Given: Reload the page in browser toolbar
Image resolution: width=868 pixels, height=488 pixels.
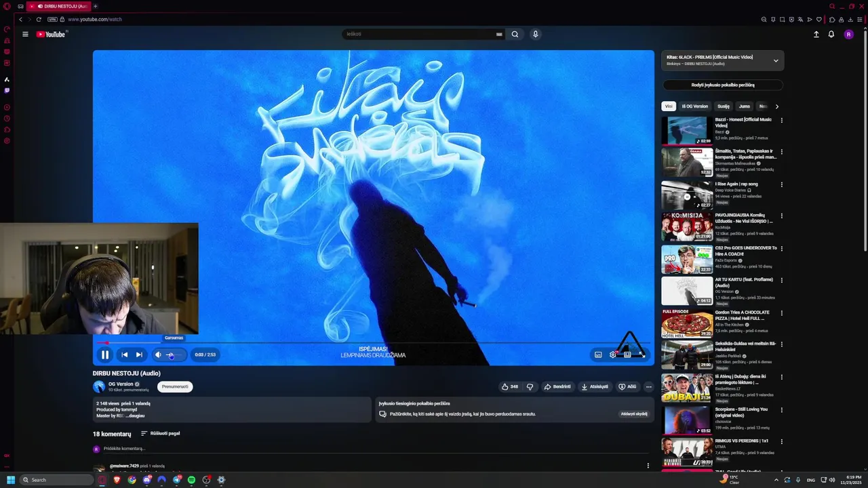Looking at the screenshot, I should (39, 19).
